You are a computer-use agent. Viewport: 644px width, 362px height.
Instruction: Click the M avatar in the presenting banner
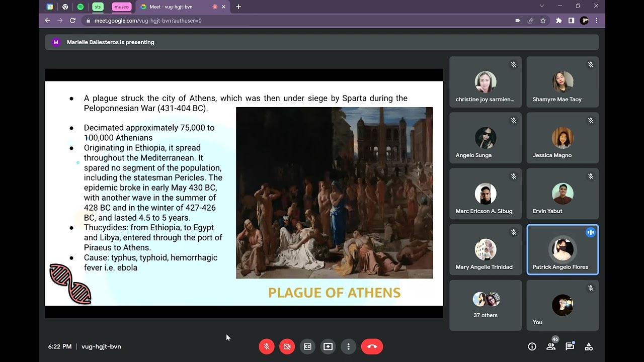coord(56,42)
